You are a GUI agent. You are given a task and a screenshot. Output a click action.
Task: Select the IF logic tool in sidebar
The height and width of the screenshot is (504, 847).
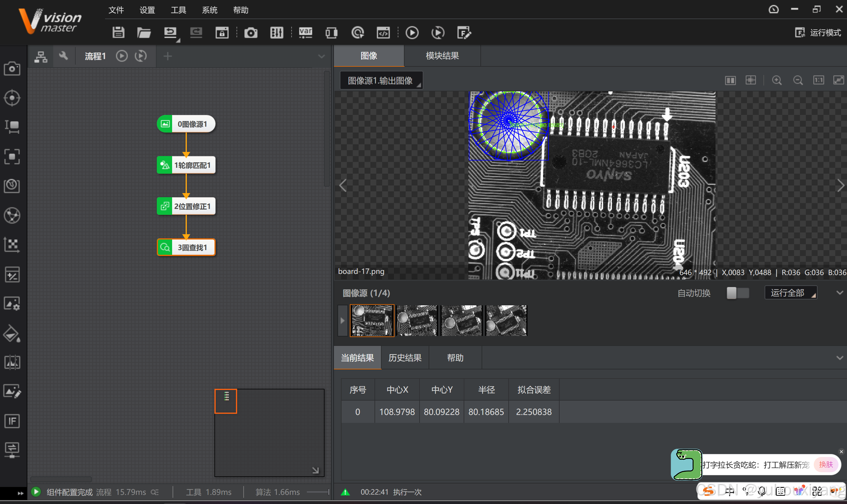[12, 421]
